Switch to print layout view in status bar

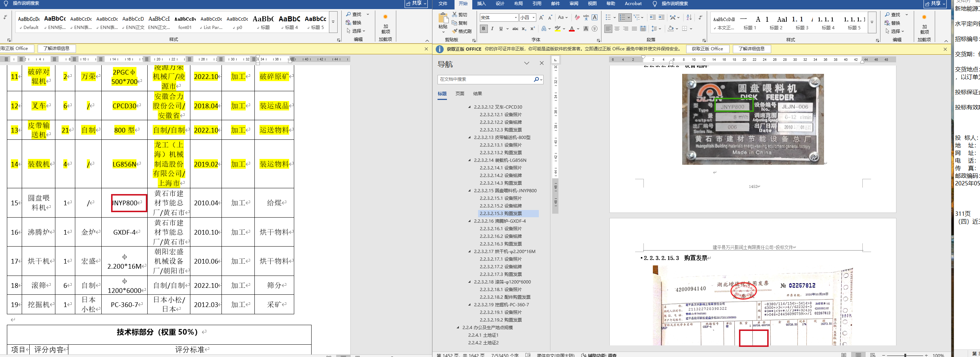858,355
